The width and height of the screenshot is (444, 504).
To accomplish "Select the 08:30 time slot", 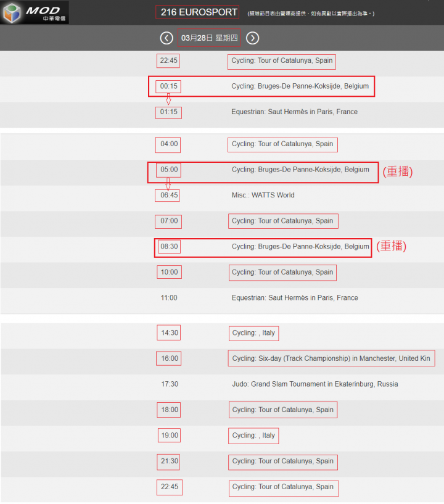I will [169, 247].
